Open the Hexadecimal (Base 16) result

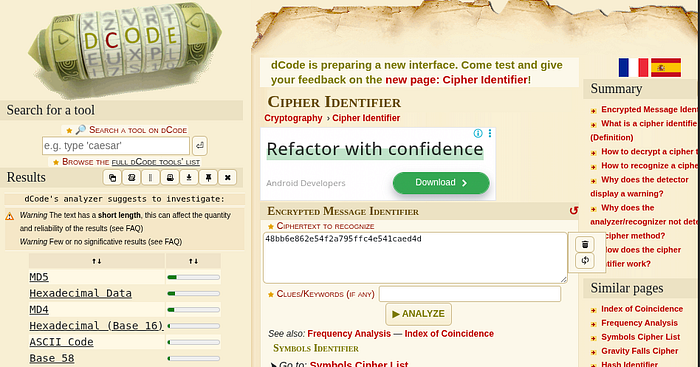96,325
